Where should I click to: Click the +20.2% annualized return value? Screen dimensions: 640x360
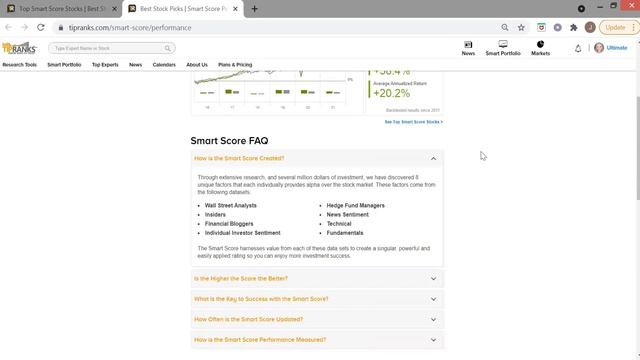click(391, 93)
